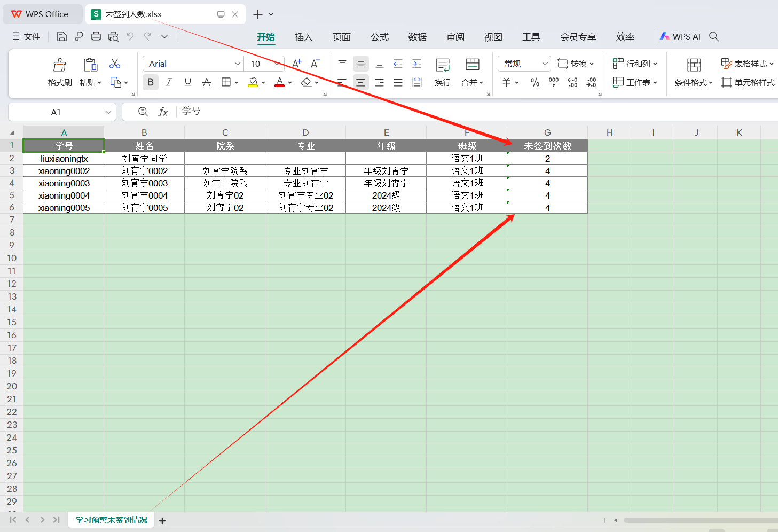
Task: Click the insert function fx icon
Action: (163, 112)
